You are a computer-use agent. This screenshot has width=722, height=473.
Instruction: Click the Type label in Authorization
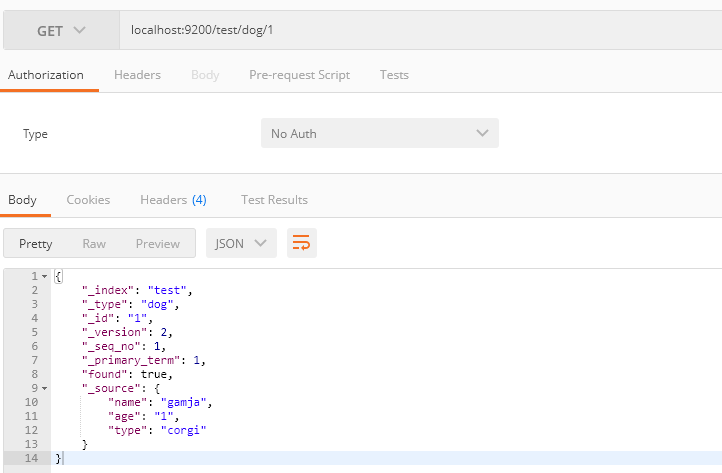pyautogui.click(x=35, y=134)
